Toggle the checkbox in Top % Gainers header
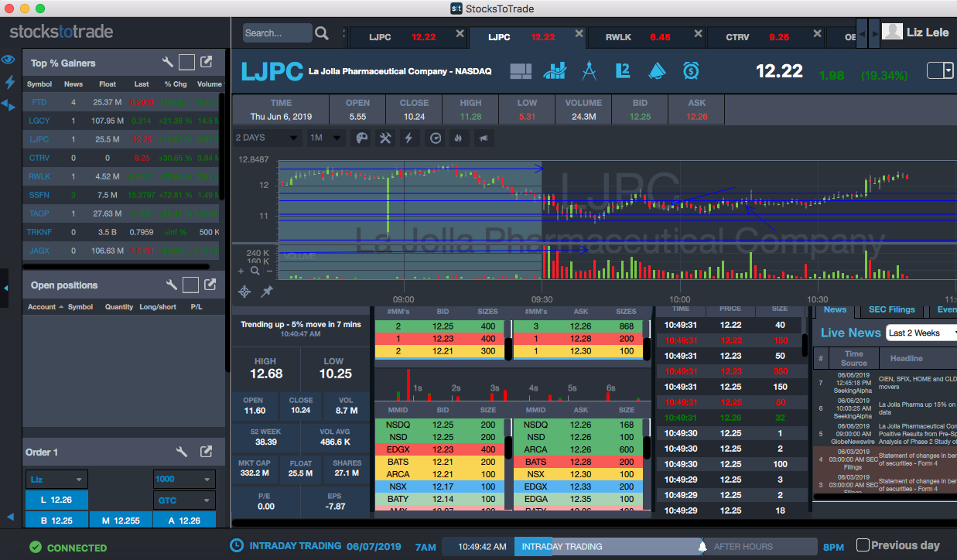Image resolution: width=957 pixels, height=560 pixels. [186, 63]
